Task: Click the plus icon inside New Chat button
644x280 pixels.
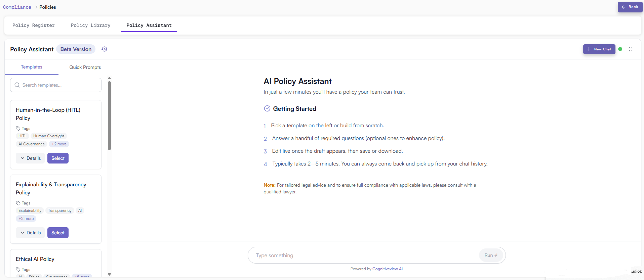Action: click(x=589, y=49)
